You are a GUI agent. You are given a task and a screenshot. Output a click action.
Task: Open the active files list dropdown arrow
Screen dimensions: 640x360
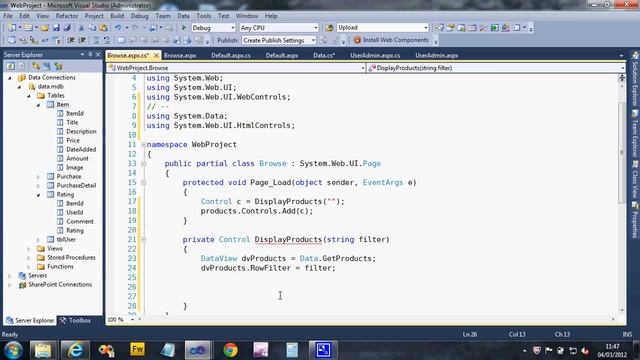pos(621,56)
